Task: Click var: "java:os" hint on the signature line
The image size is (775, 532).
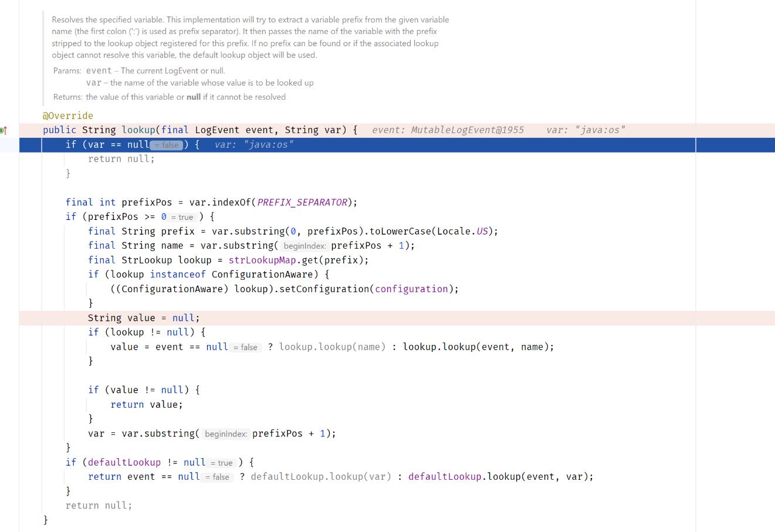Action: 586,130
